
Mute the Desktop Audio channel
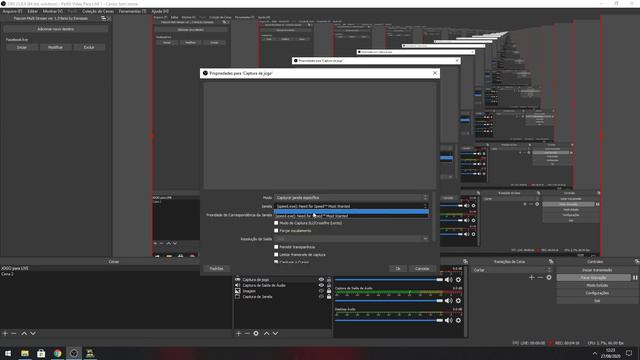tap(449, 320)
